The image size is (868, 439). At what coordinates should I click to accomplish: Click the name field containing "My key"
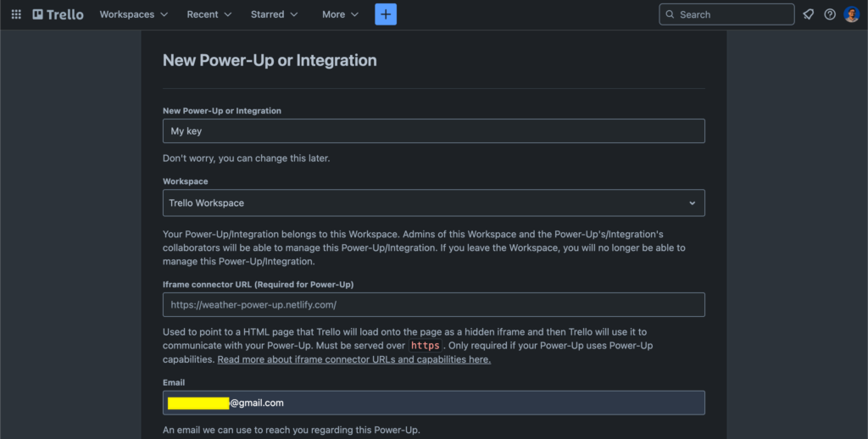(433, 131)
